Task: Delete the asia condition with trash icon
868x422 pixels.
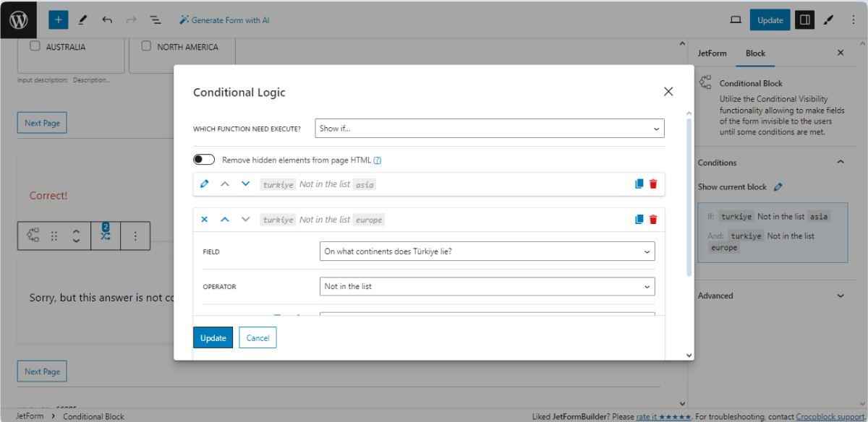Action: coord(653,184)
